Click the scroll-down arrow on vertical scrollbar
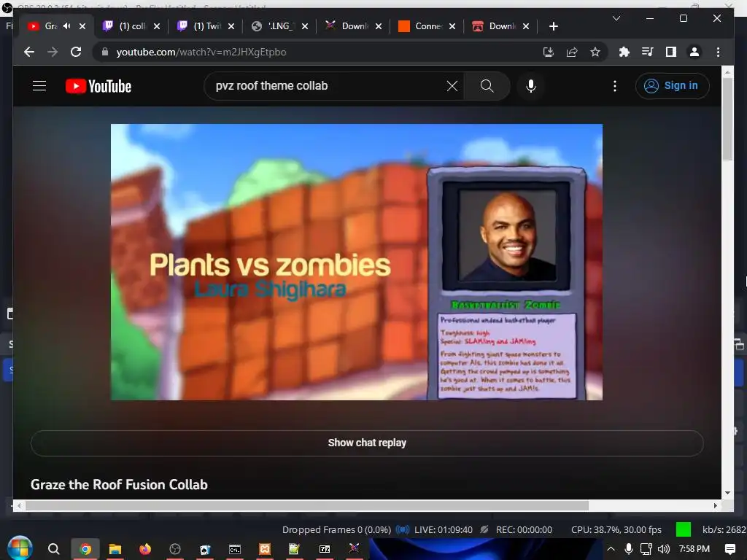Viewport: 747px width, 560px height. 727,494
